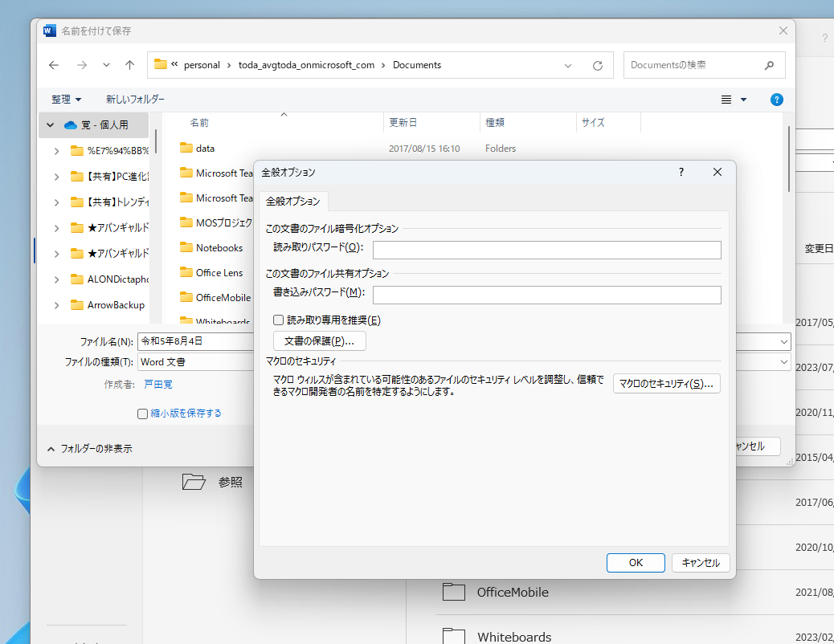Enable 読み取り専用を推奨 checkbox
834x644 pixels.
coord(278,320)
